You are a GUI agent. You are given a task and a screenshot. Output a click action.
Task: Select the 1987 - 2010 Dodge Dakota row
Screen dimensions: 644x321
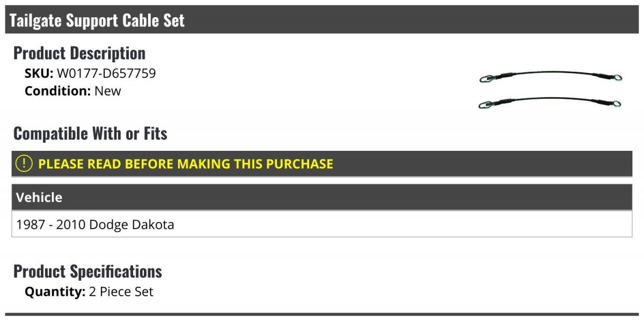tap(322, 224)
